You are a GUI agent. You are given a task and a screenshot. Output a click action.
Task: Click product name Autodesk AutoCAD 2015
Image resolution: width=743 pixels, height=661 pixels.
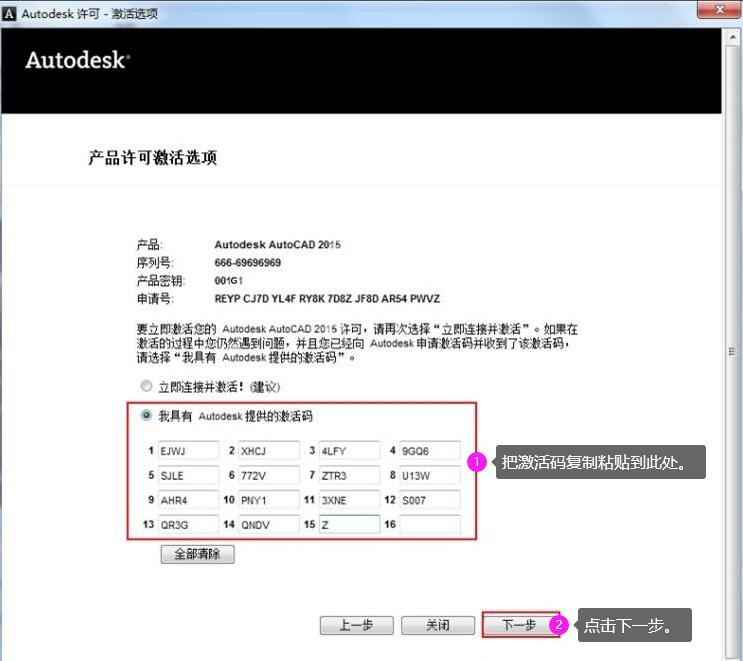coord(277,244)
